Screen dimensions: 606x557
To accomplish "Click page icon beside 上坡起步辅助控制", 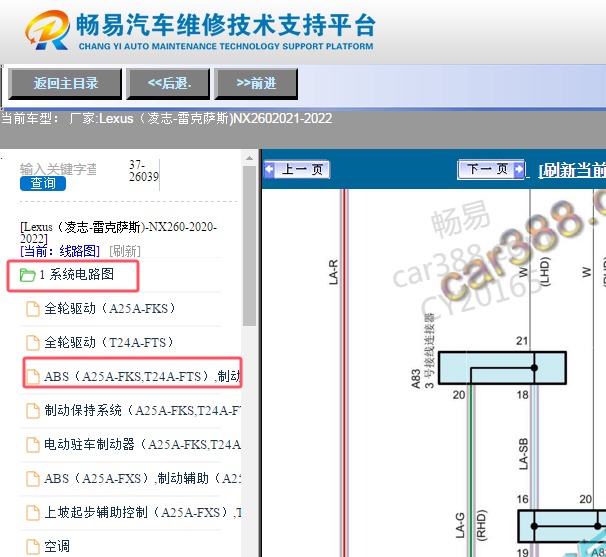I will (x=33, y=513).
